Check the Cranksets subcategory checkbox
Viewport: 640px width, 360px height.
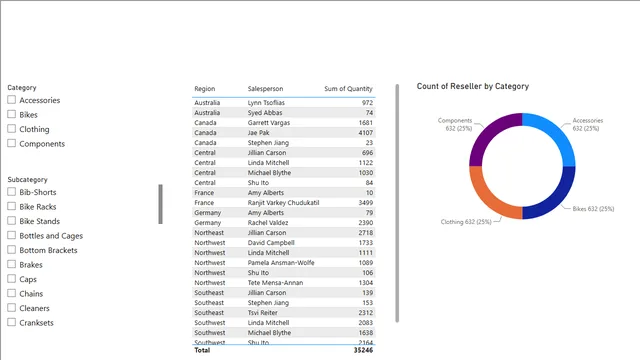coord(11,322)
